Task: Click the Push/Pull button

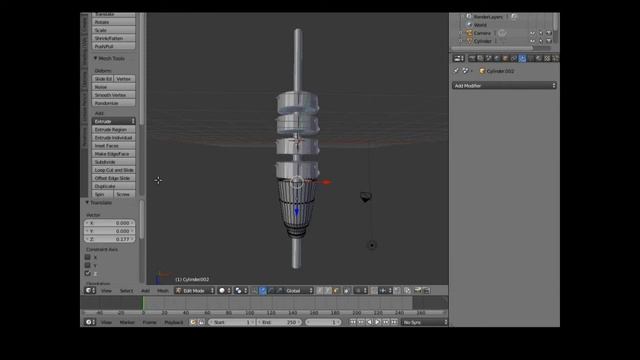Action: (x=113, y=47)
